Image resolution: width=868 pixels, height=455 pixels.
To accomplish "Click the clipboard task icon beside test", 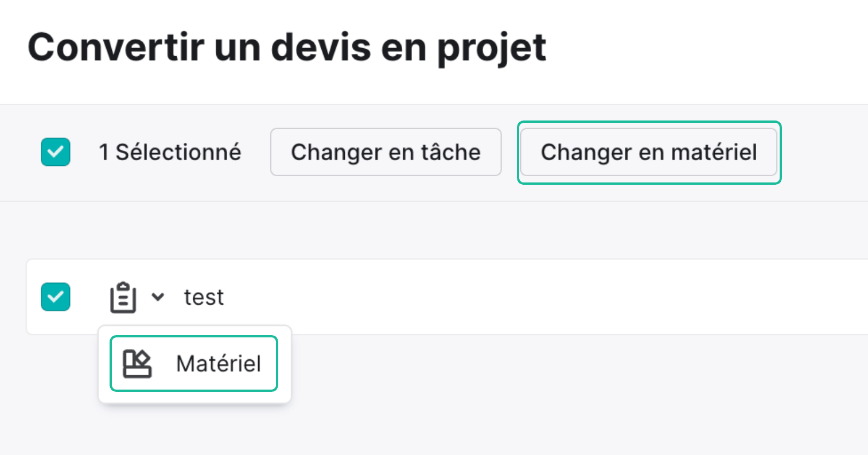I will pyautogui.click(x=123, y=297).
